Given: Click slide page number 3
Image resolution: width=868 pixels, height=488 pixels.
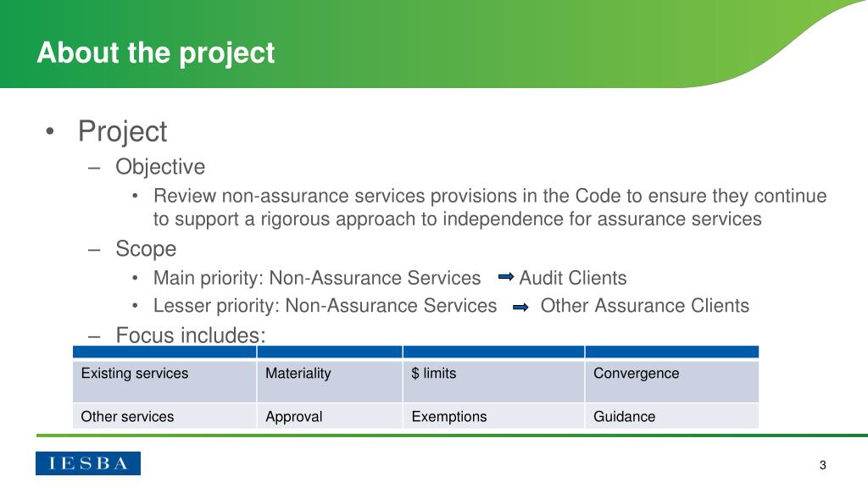Looking at the screenshot, I should click(x=822, y=465).
